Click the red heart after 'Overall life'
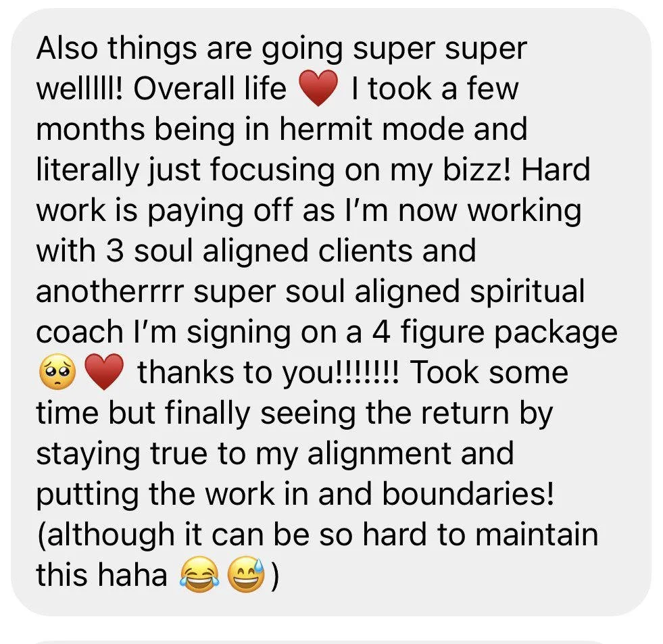 (318, 89)
